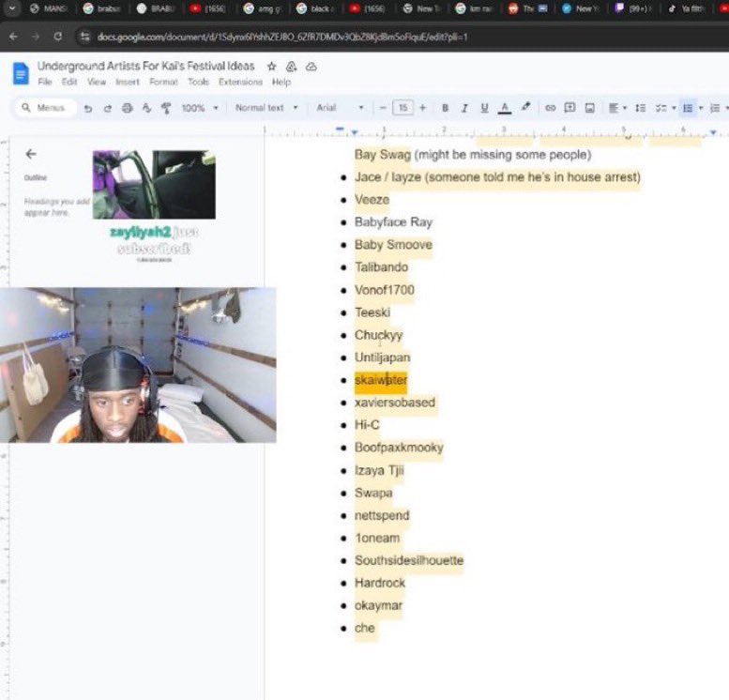
Task: Check the cloud save status icon
Action: click(311, 67)
